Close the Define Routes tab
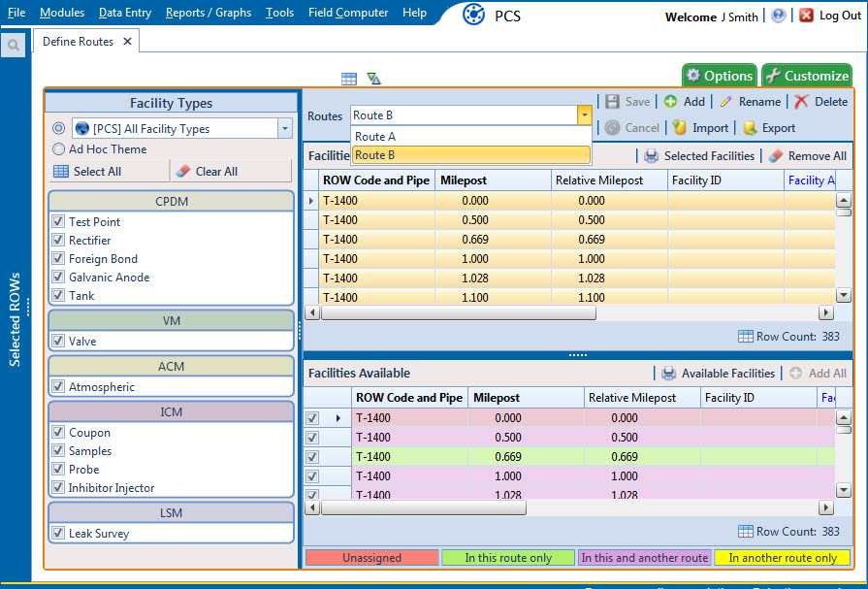868x589 pixels. tap(127, 42)
